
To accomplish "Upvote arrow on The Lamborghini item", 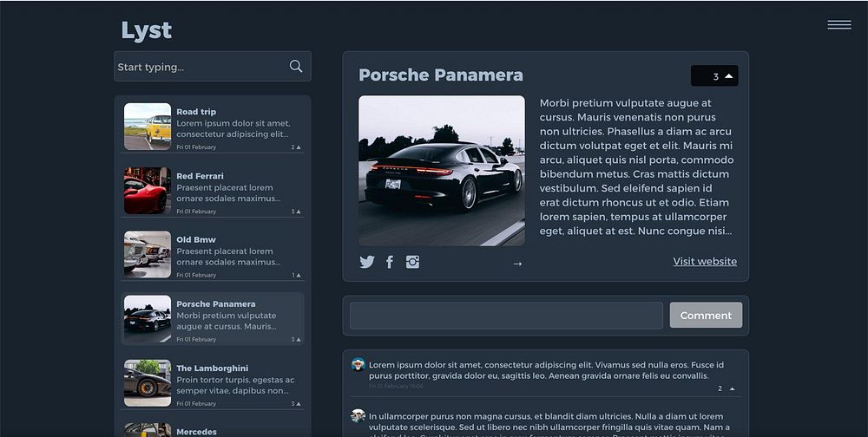I will click(299, 403).
